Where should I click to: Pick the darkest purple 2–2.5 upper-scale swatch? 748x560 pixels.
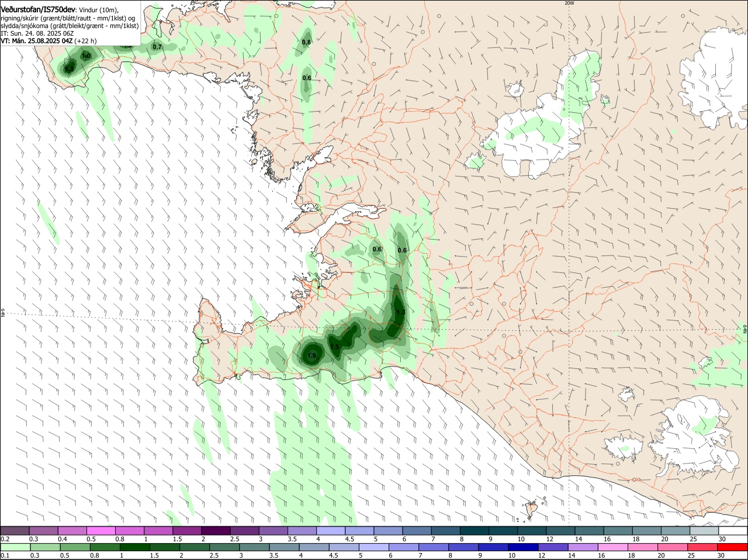pos(216,531)
